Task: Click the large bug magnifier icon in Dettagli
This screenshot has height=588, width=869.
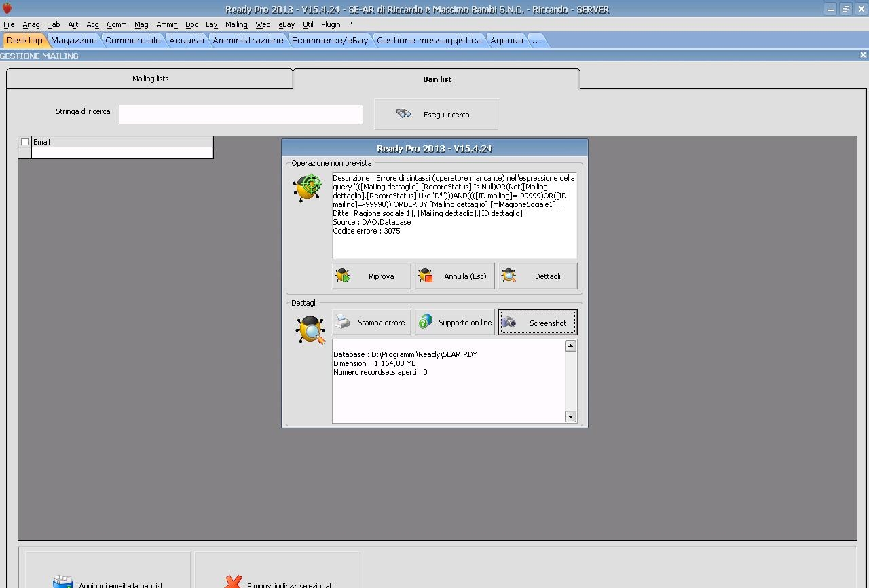Action: click(310, 330)
